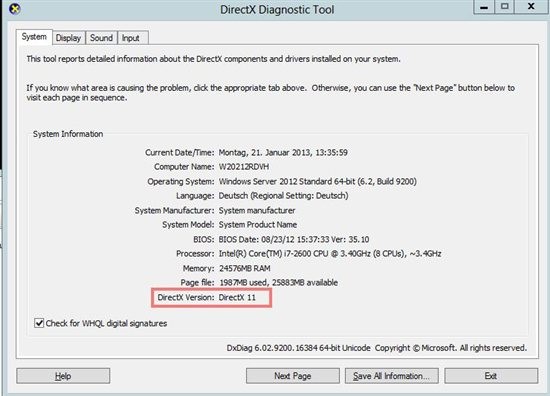Click the 'DirectX Diagnostic Tool' window title

(277, 9)
